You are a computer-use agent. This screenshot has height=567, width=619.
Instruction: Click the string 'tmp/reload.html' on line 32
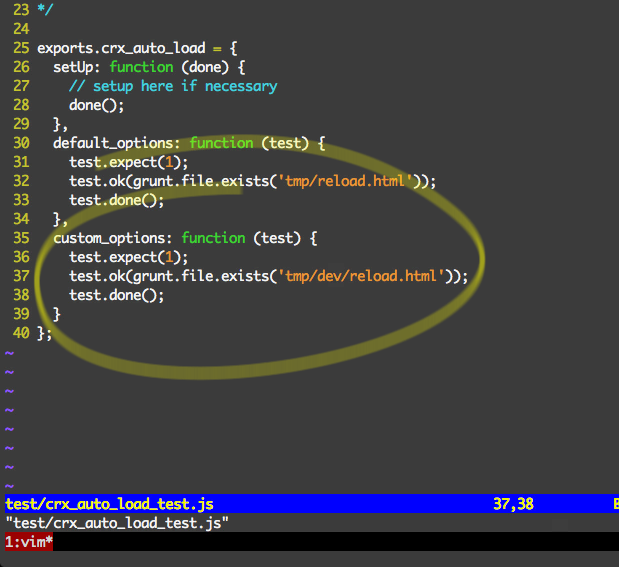click(x=345, y=181)
